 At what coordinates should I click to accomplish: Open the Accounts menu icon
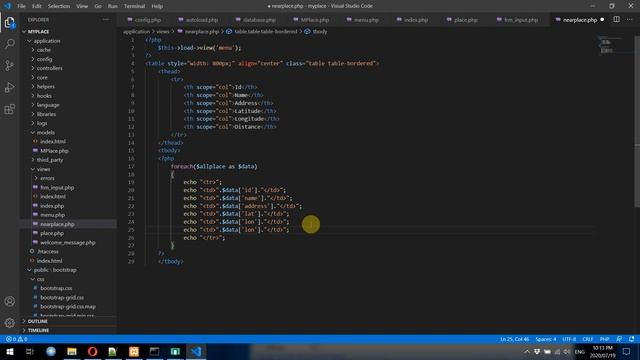click(9, 302)
